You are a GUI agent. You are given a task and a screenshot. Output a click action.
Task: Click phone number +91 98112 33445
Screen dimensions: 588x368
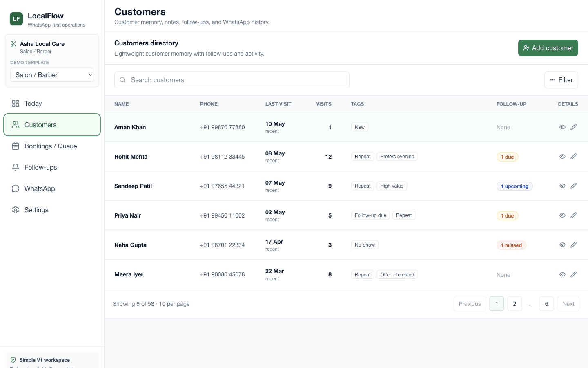[x=223, y=157]
